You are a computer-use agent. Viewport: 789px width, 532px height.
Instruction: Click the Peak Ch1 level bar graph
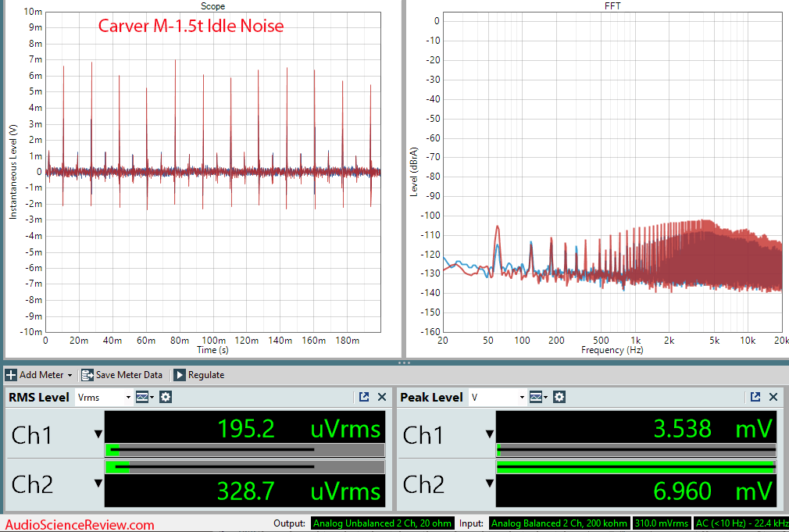click(x=636, y=450)
